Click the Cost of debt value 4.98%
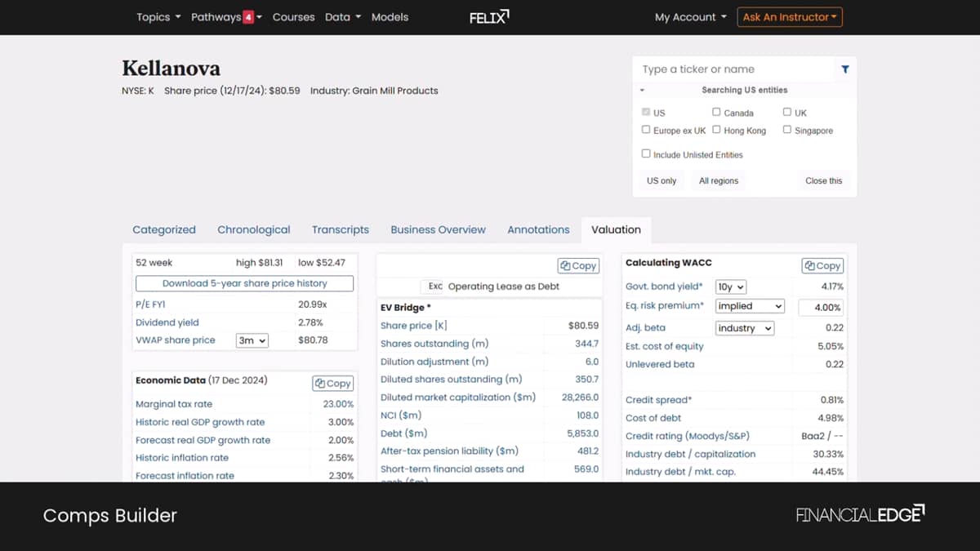This screenshot has width=980, height=551. click(831, 418)
